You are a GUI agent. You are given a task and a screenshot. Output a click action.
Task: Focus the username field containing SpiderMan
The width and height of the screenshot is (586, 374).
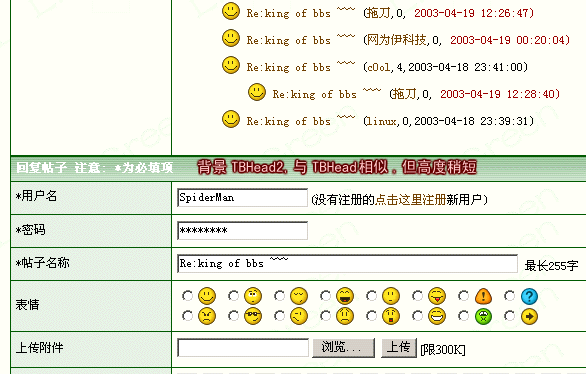(x=243, y=198)
